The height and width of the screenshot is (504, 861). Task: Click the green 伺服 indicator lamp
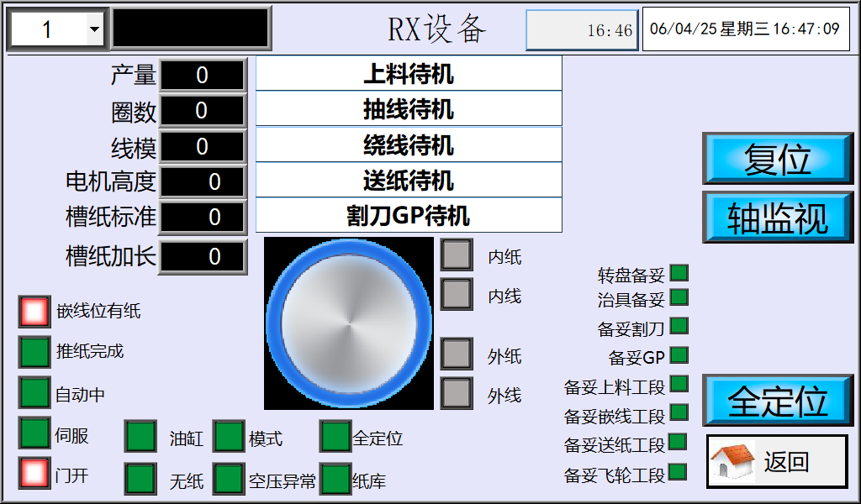tap(34, 433)
